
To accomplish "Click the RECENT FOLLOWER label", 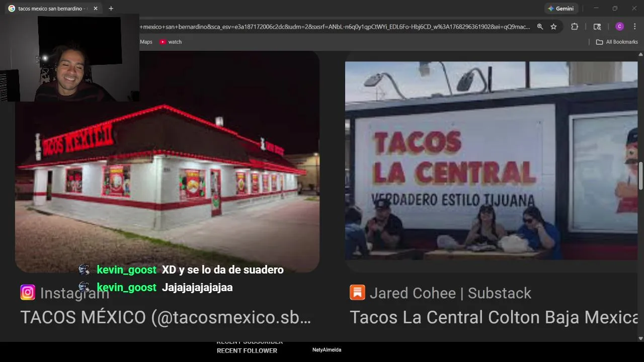I will coord(247,351).
